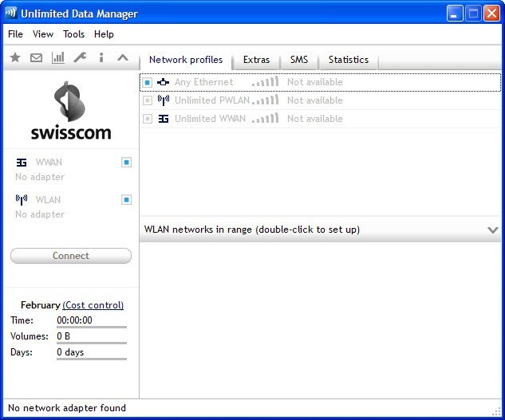505x420 pixels.
Task: Click 'Not available' status for Unlimited WWAN
Action: tap(314, 119)
